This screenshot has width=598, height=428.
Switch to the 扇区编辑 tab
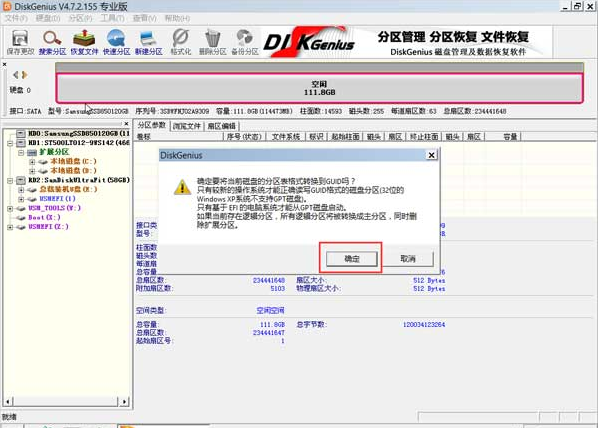pos(221,126)
